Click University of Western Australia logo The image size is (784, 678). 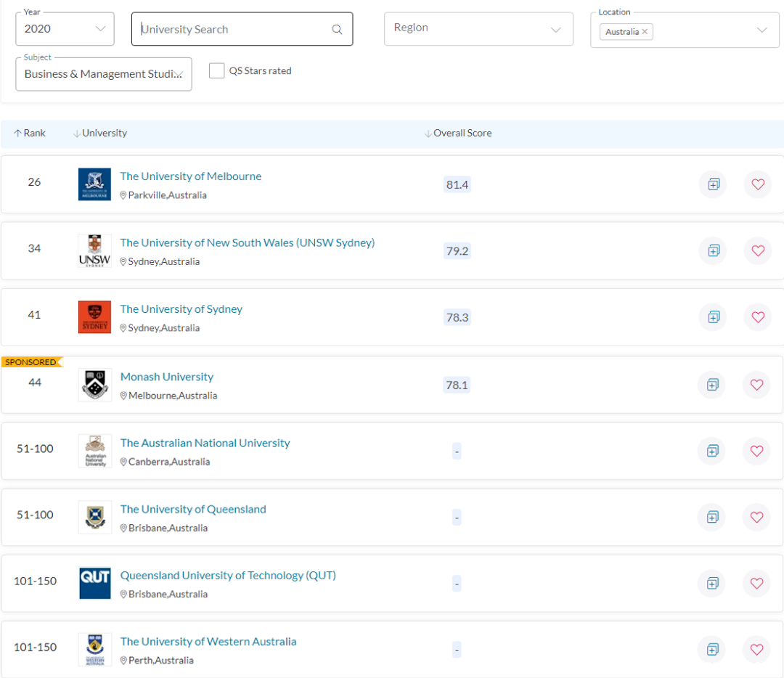coord(95,650)
